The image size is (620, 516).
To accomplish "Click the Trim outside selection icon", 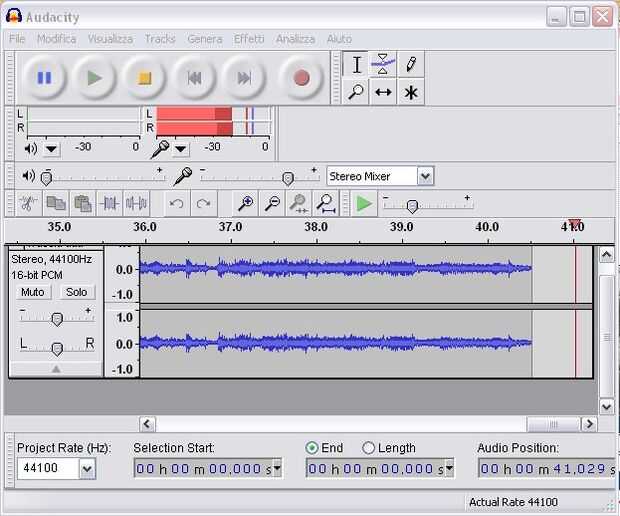I will coord(110,204).
